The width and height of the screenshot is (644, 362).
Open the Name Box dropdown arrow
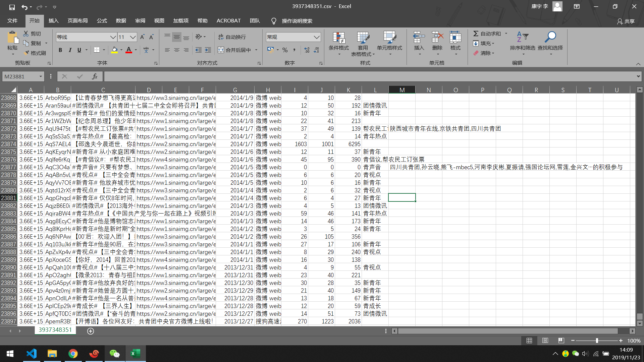point(41,76)
